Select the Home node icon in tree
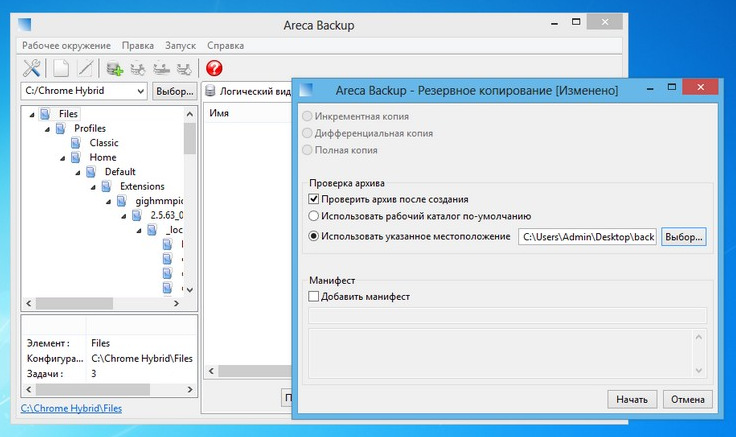The height and width of the screenshot is (437, 736). point(76,157)
